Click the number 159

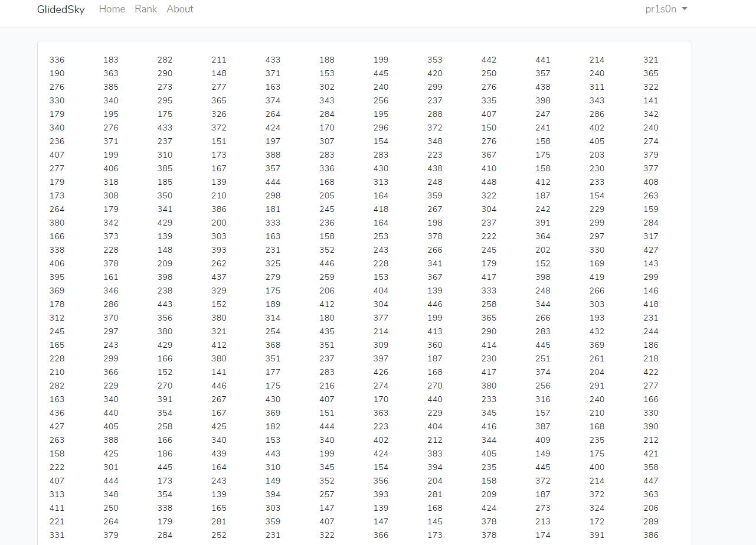(651, 209)
